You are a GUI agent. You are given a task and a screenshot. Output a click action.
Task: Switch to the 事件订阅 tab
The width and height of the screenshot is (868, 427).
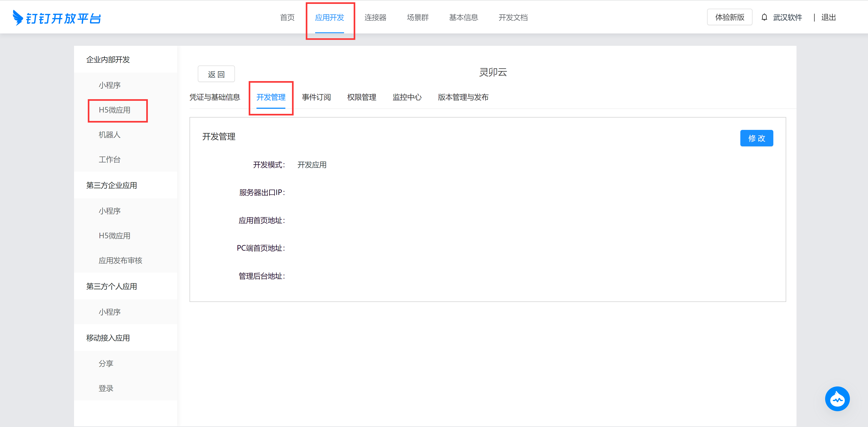pos(316,97)
